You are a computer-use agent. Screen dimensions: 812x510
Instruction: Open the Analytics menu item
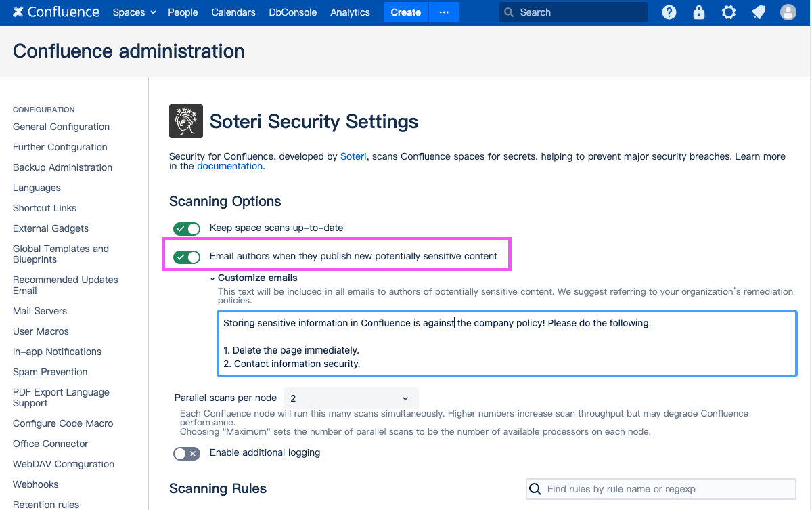pyautogui.click(x=350, y=12)
